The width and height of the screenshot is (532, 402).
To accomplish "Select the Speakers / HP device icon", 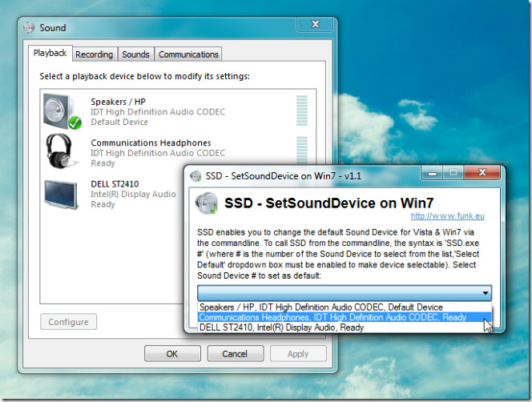I will pyautogui.click(x=62, y=111).
